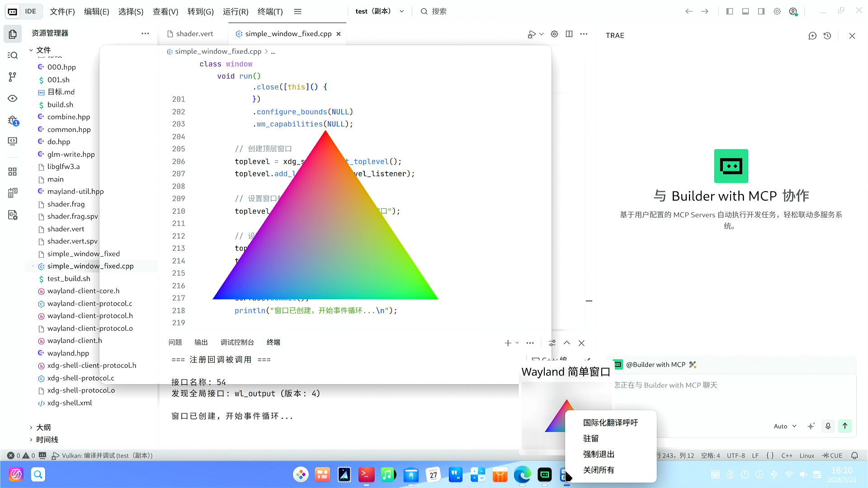Open the Search view from the sidebar

click(x=12, y=55)
